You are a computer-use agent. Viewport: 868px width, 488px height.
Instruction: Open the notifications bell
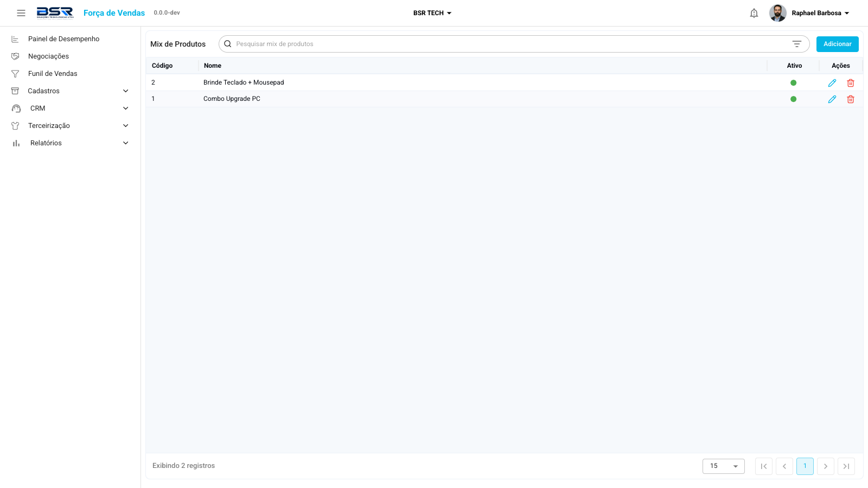coord(754,13)
